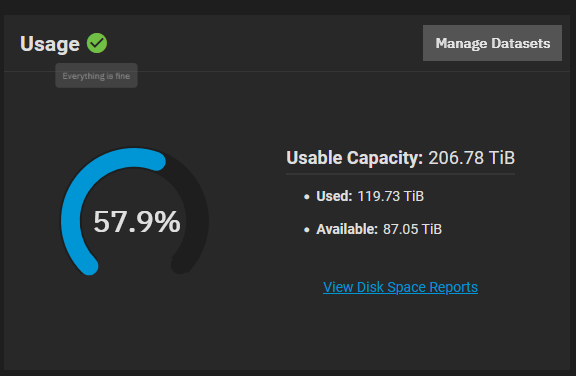Select the 119.73 TiB used value
Image resolution: width=576 pixels, height=376 pixels.
coord(390,196)
